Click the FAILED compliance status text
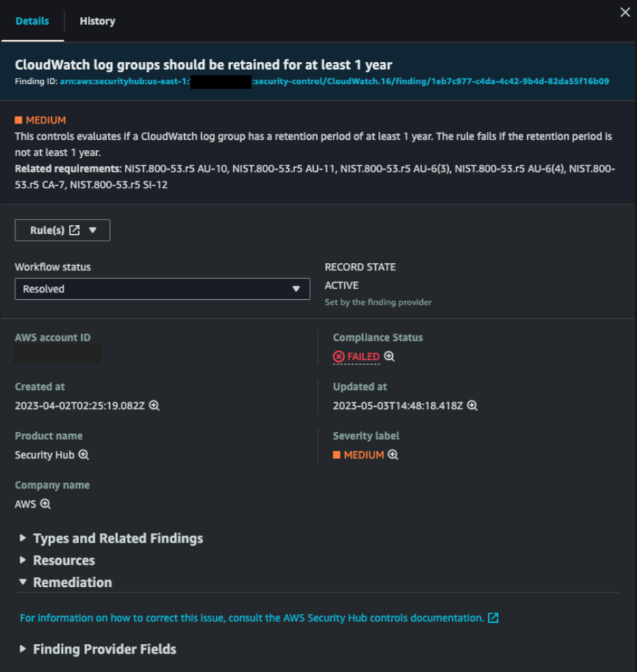The width and height of the screenshot is (637, 672). [x=363, y=356]
